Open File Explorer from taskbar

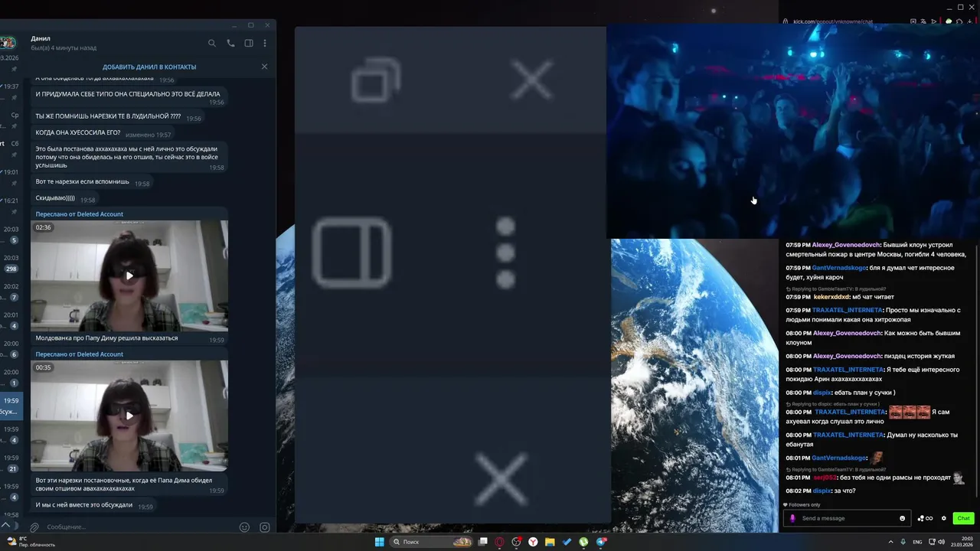(550, 542)
